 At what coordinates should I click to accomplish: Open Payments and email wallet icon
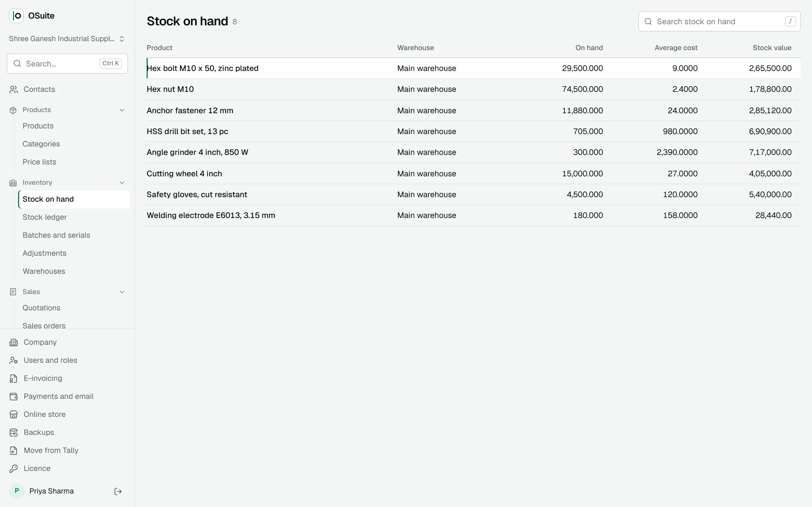point(14,397)
